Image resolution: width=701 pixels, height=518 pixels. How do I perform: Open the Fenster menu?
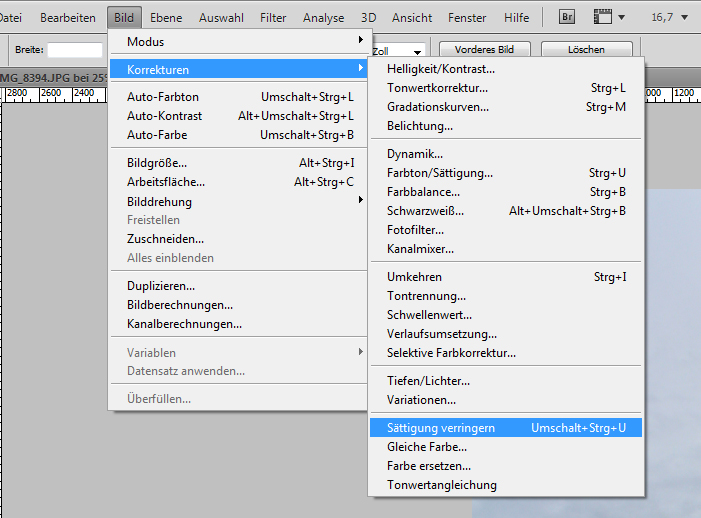pos(467,18)
